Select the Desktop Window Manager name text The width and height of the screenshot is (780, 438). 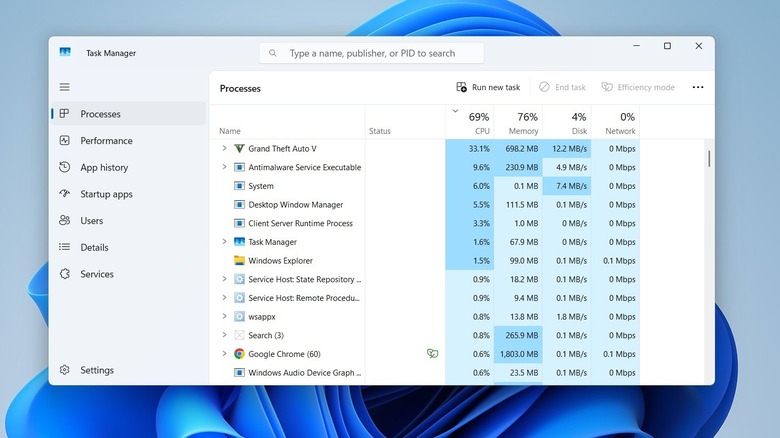click(295, 205)
